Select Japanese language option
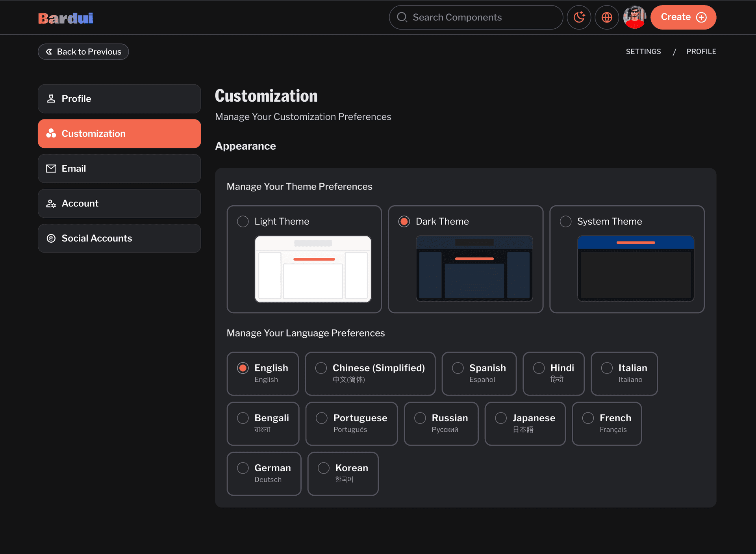The height and width of the screenshot is (554, 756). (x=501, y=418)
